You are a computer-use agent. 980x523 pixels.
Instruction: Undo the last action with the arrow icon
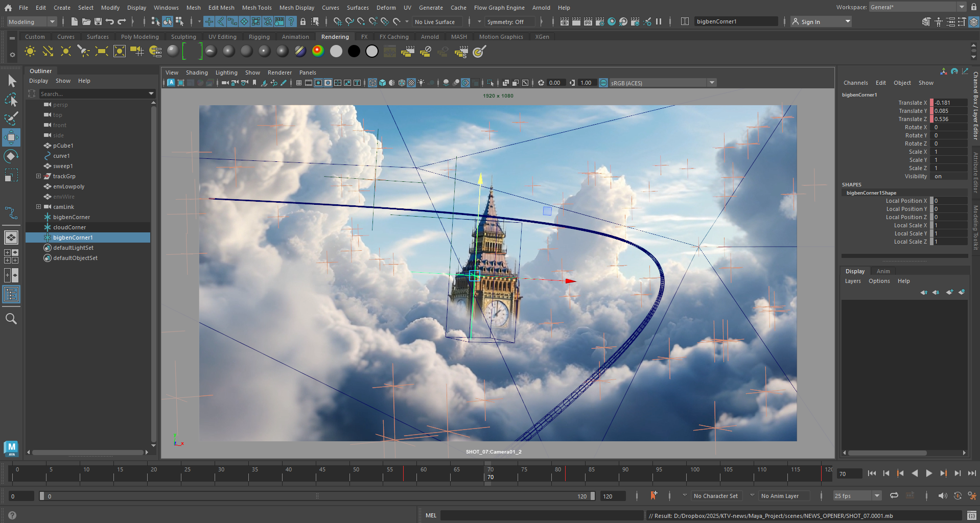pyautogui.click(x=110, y=21)
